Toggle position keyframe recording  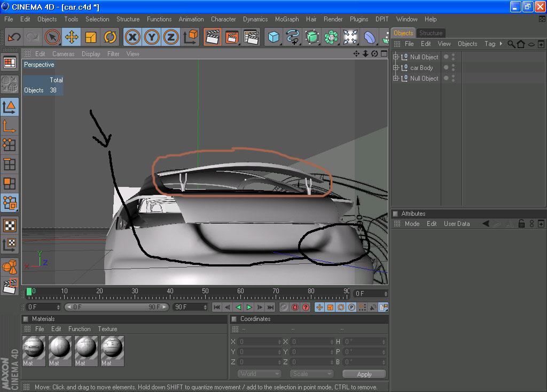[319, 307]
